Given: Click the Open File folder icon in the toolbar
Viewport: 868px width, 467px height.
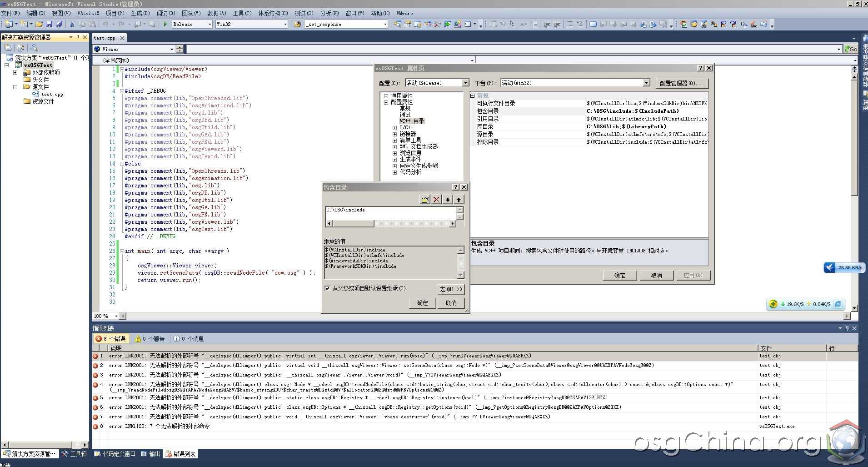Looking at the screenshot, I should 39,24.
